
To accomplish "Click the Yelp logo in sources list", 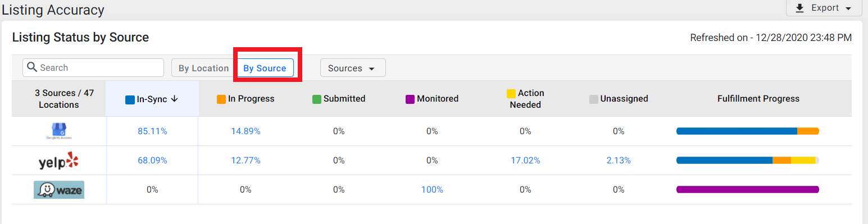I will [x=59, y=161].
